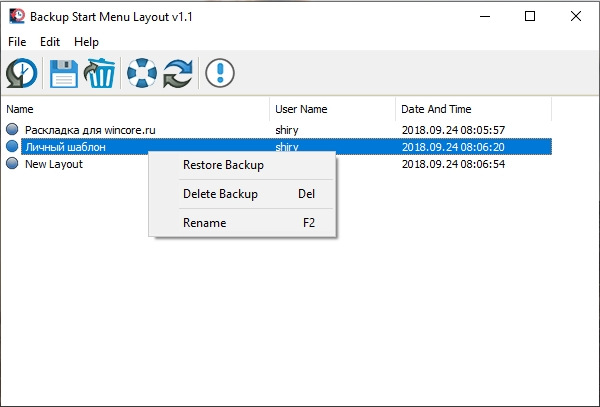Open the Edit menu
Viewport: 600px width, 407px height.
point(50,42)
